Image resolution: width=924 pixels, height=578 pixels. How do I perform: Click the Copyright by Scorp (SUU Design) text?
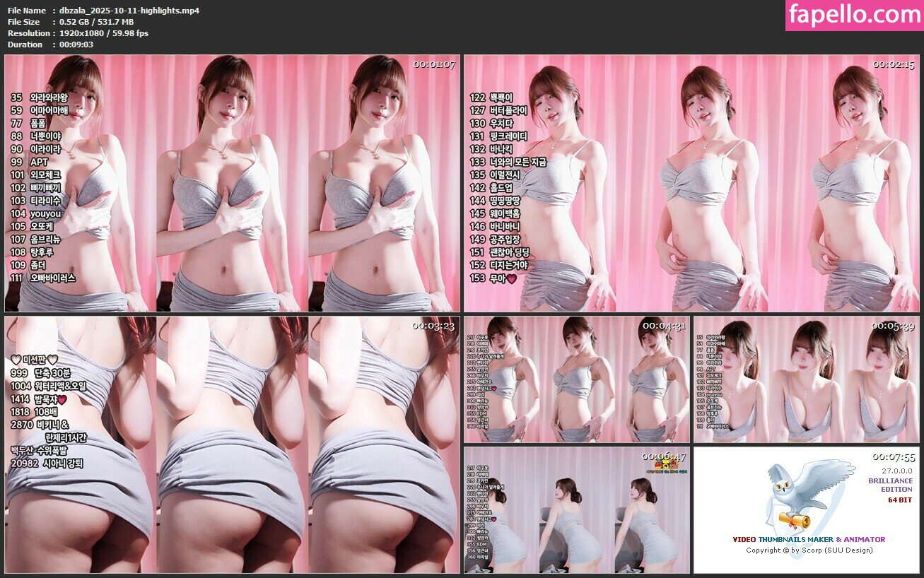[809, 550]
